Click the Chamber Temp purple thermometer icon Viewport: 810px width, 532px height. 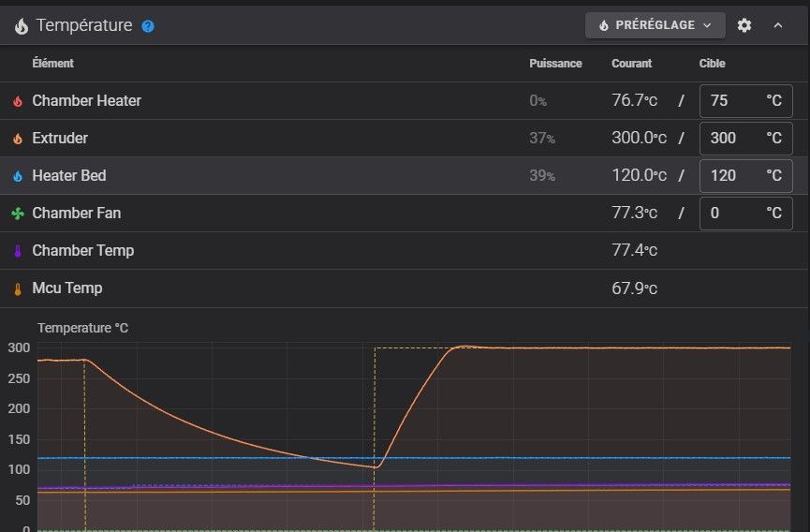(17, 251)
